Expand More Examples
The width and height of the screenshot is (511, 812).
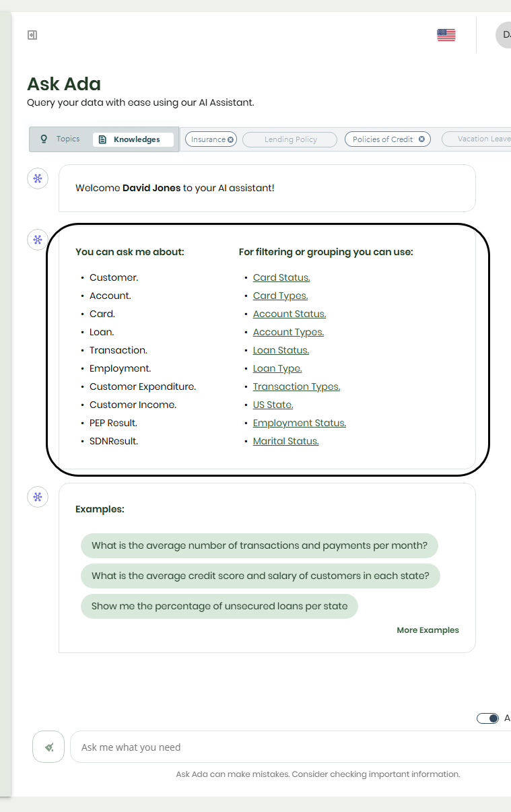click(428, 630)
